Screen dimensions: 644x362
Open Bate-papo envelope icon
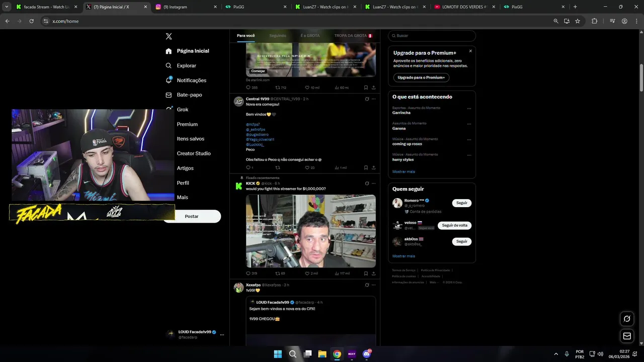[x=169, y=95]
